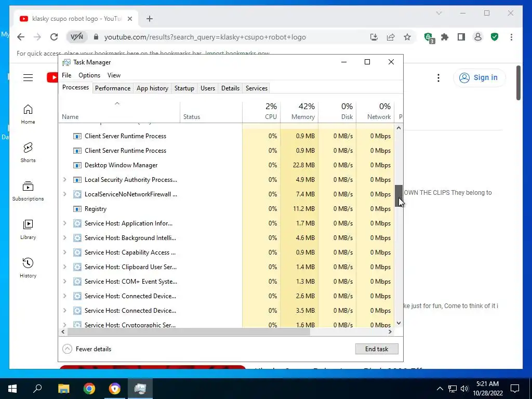
Task: Sort processes by CPU column header
Action: tap(262, 112)
